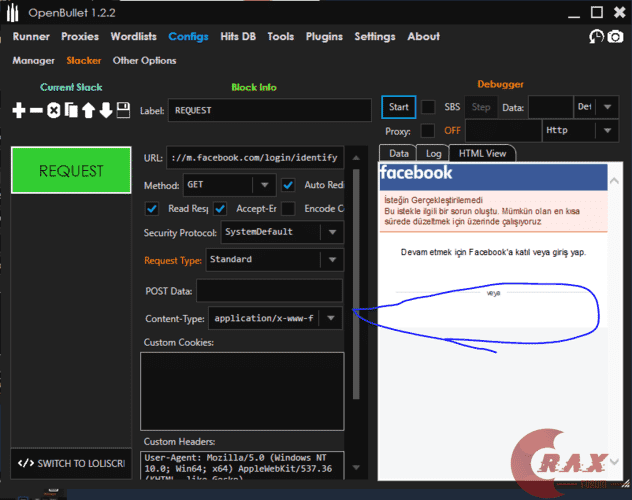Minimize the OpenBullet window
This screenshot has width=632, height=500.
tap(574, 16)
